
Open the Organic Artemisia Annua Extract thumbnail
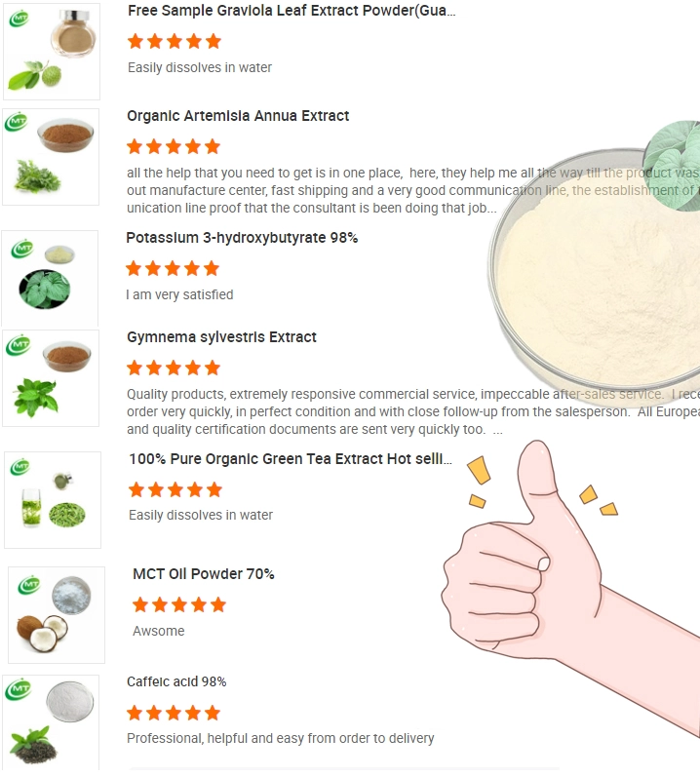51,157
